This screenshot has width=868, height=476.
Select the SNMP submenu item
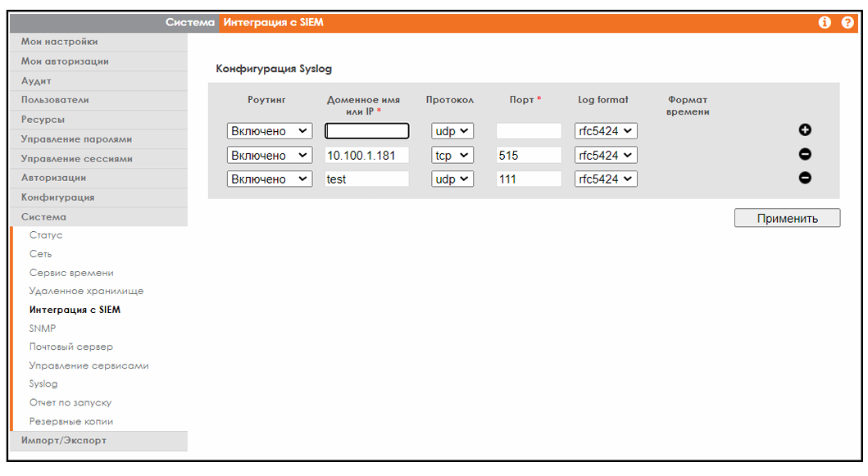(x=43, y=329)
